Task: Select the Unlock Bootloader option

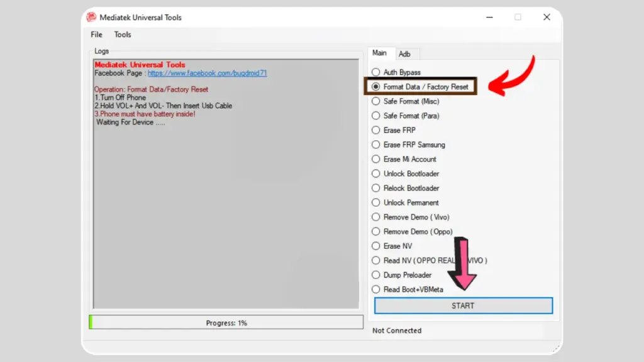Action: pyautogui.click(x=376, y=173)
